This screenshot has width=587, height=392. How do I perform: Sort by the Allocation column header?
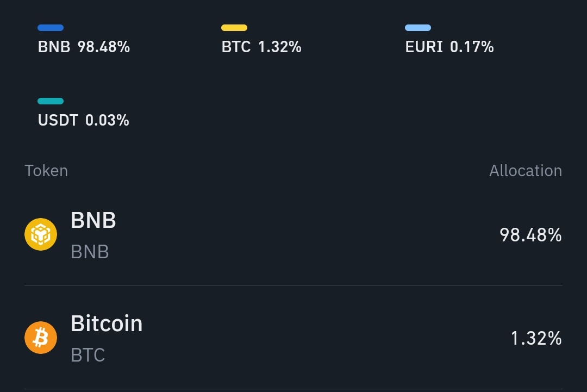click(525, 171)
